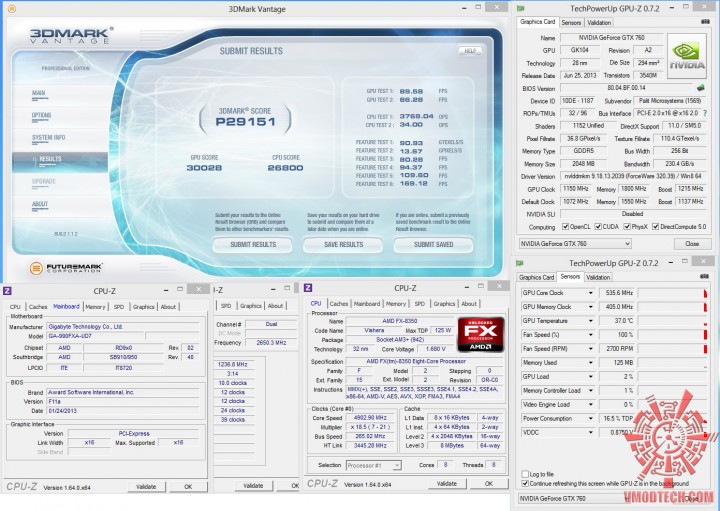Go to Main section in 3DMark Vantage
Image resolution: width=720 pixels, height=511 pixels.
point(39,93)
